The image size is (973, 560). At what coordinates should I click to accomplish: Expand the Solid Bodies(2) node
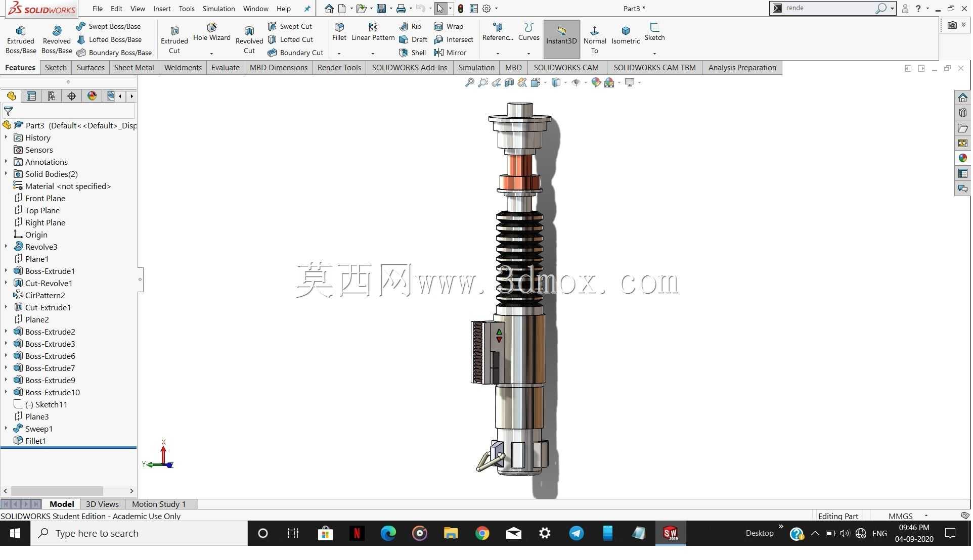coord(6,174)
